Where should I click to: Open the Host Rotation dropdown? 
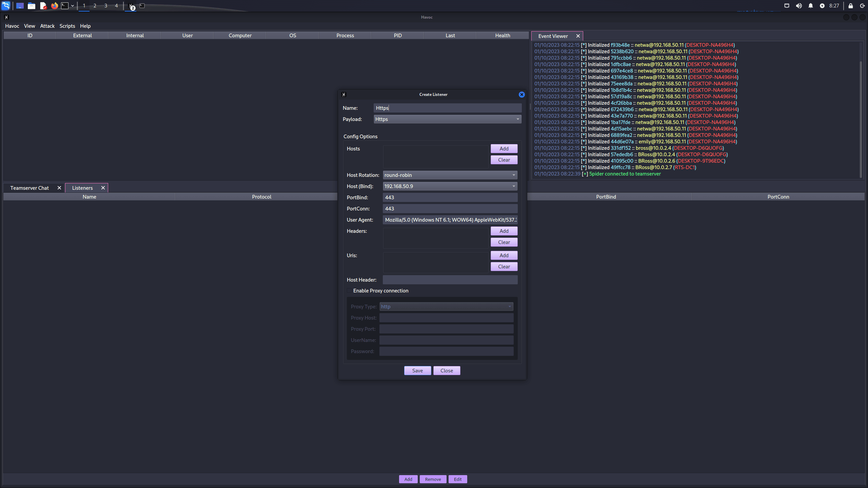tap(450, 175)
